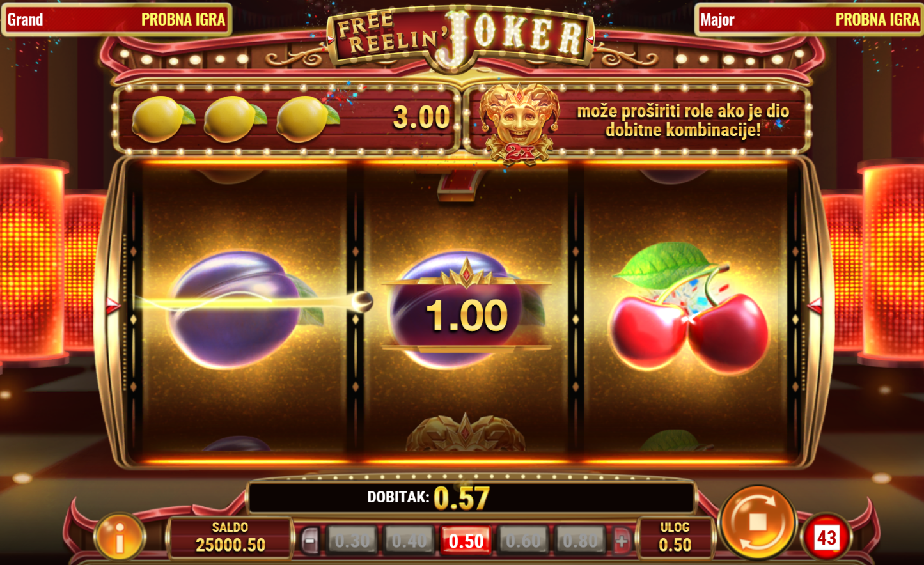Select the 0.40 bet value
The height and width of the screenshot is (565, 924).
pos(409,541)
